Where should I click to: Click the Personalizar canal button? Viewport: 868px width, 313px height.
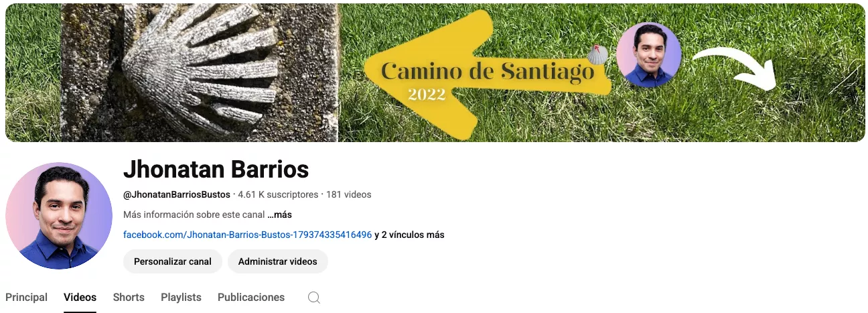(173, 261)
